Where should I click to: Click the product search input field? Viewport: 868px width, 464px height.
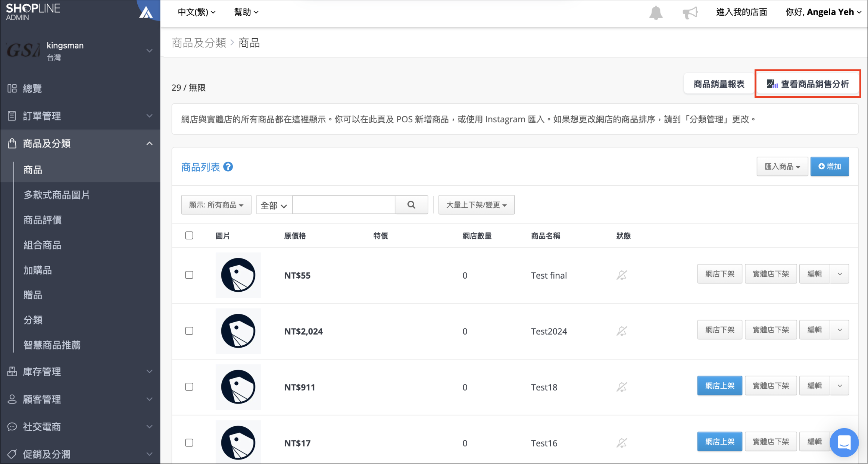344,205
